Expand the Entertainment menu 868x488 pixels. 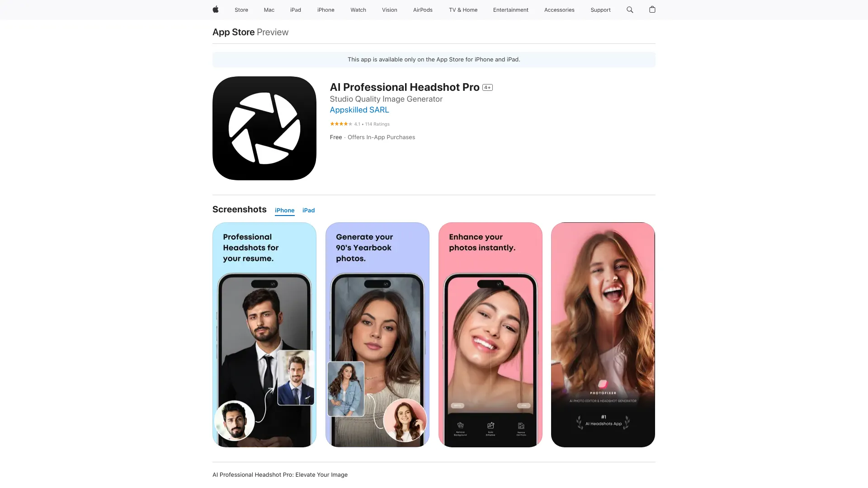click(x=510, y=9)
